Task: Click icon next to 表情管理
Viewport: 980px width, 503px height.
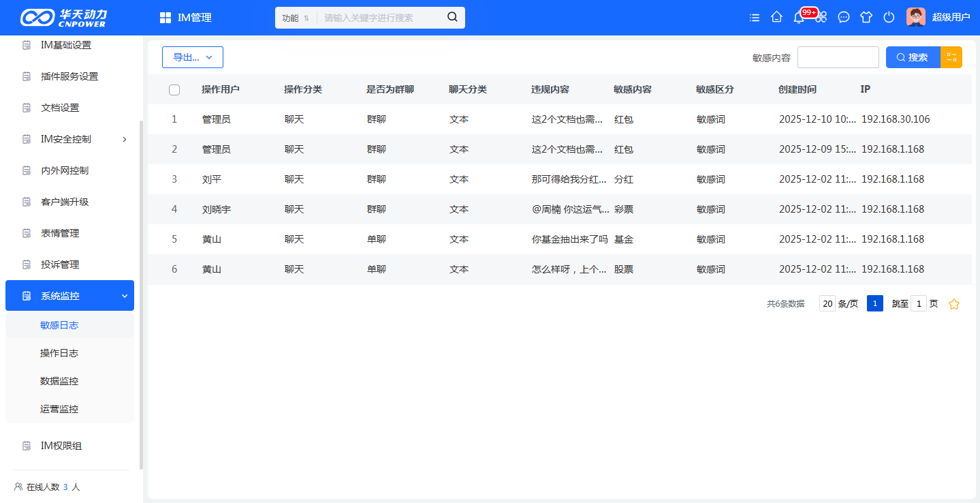Action: tap(27, 233)
